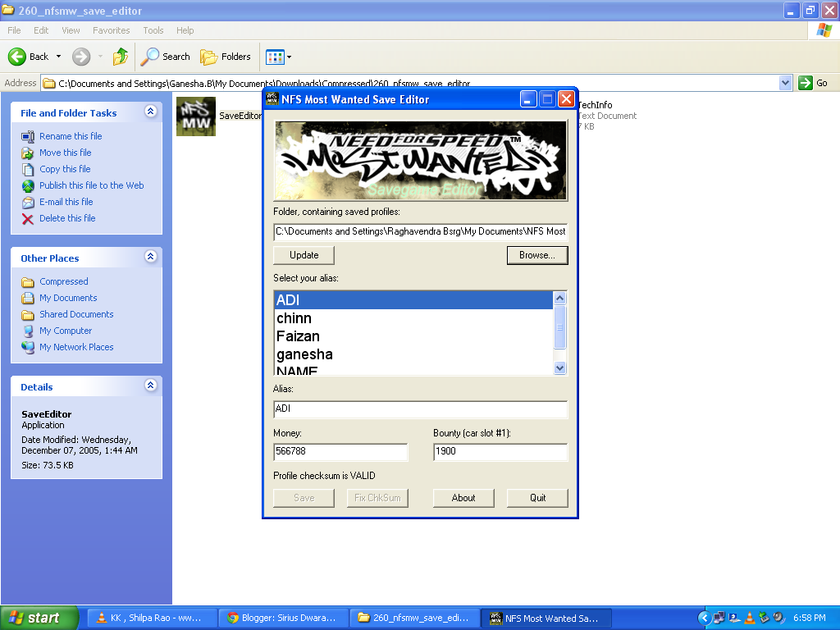Click the NFS Save Editor title bar icon
The image size is (840, 630).
[x=272, y=98]
